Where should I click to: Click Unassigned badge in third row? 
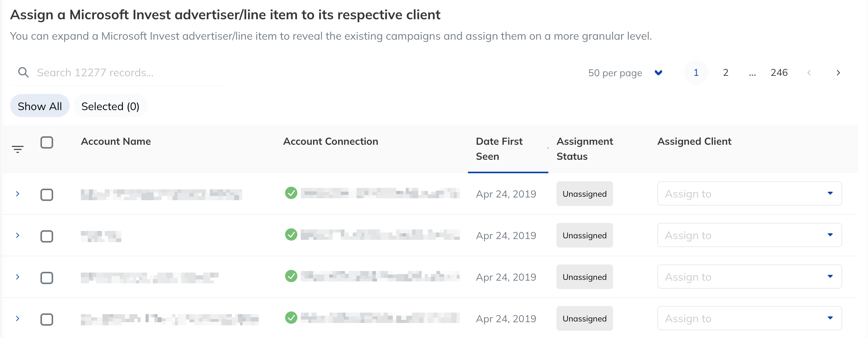click(x=585, y=277)
